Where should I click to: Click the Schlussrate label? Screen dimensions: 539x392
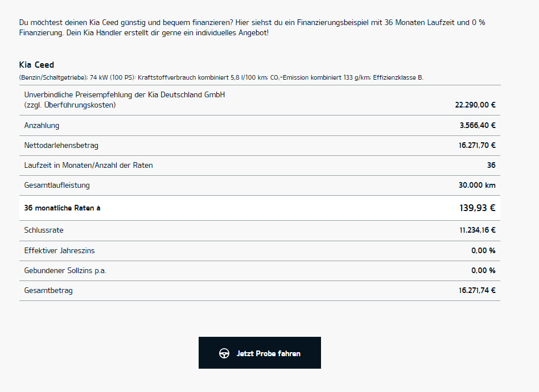(44, 230)
